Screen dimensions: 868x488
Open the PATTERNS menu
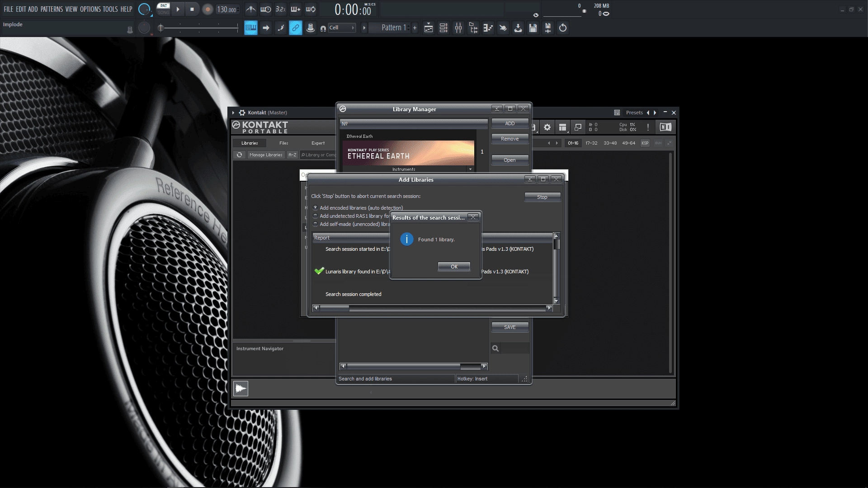point(52,9)
